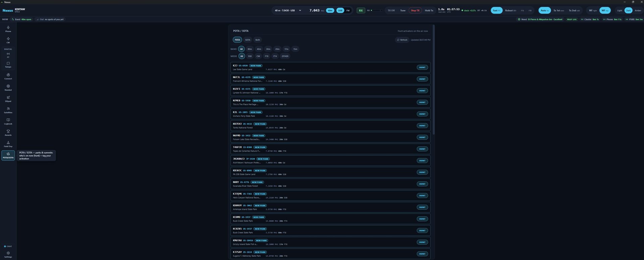Click the clock offset indicator
Viewport: 644px width, 260px height.
(x=469, y=10)
